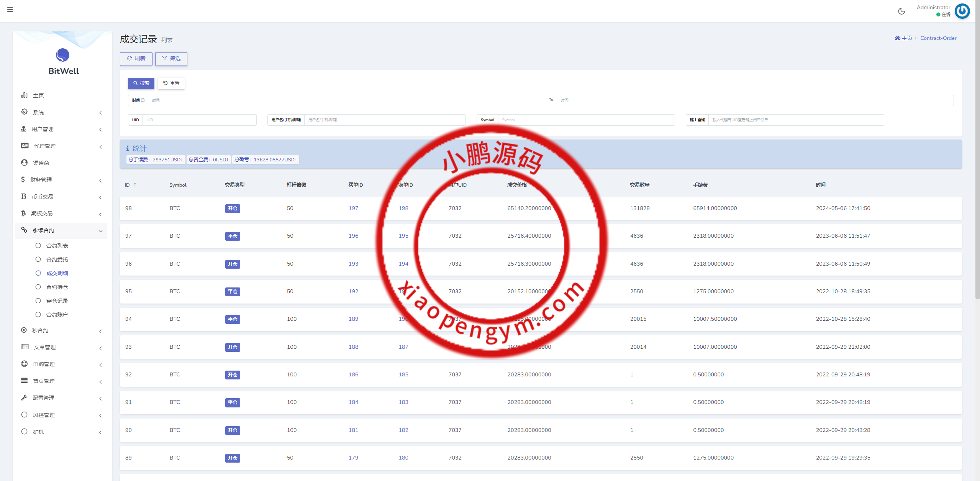Collapse the 永续合约 menu chevron
Screen dimensions: 980x481
(x=100, y=231)
